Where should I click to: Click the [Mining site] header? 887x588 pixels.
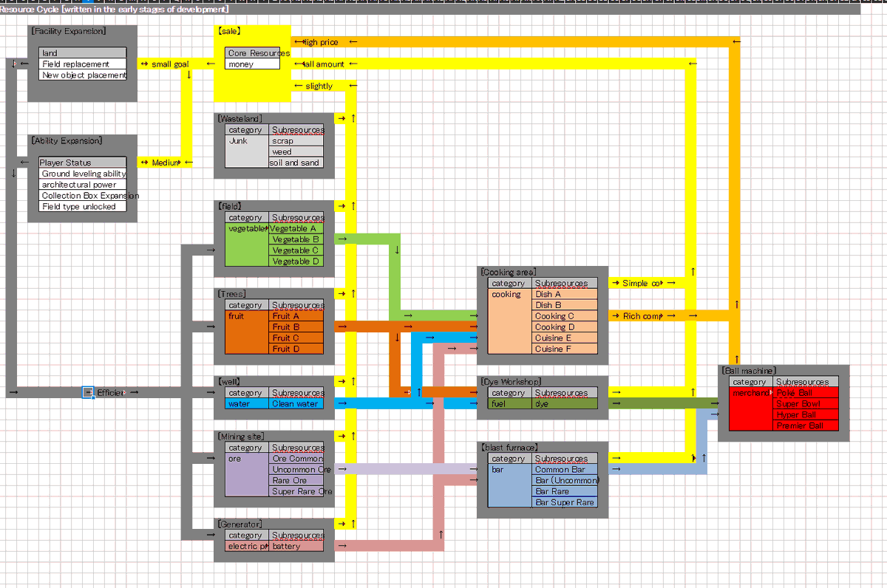click(241, 437)
